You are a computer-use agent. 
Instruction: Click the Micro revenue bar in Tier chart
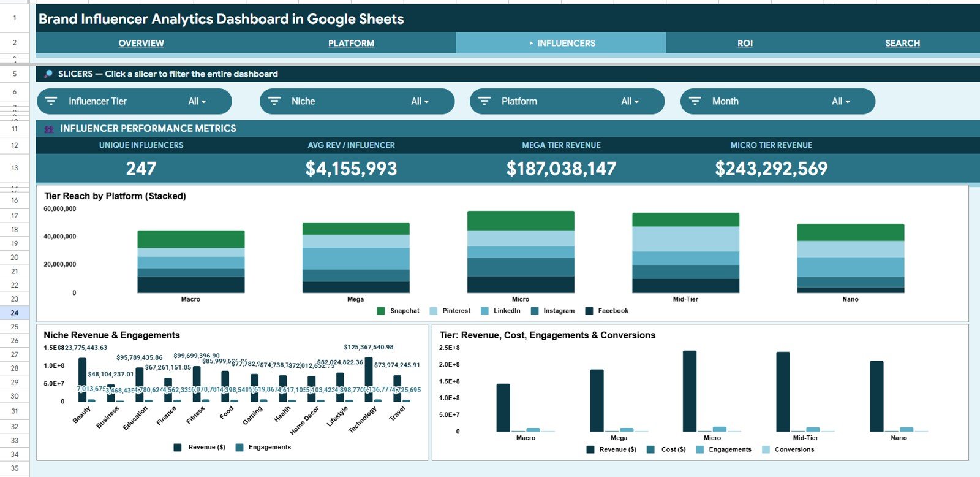tap(690, 391)
